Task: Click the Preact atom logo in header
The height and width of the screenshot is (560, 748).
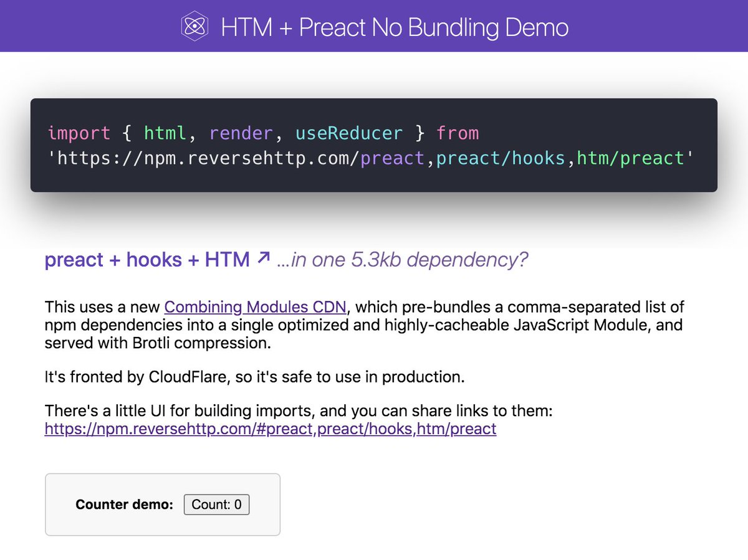Action: [x=194, y=27]
